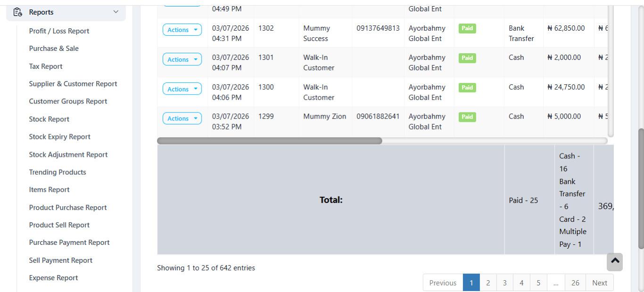Click invoice number 1301
The width and height of the screenshot is (644, 292).
pos(266,57)
